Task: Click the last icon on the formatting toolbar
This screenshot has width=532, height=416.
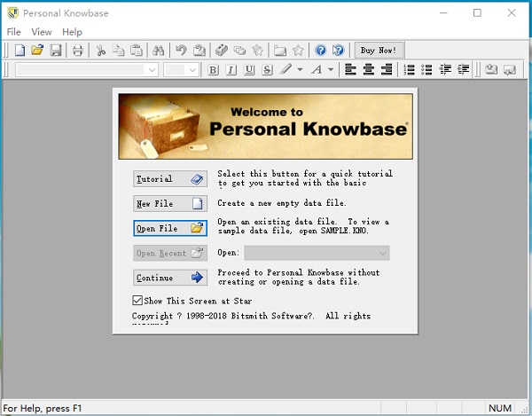Action: [x=509, y=69]
